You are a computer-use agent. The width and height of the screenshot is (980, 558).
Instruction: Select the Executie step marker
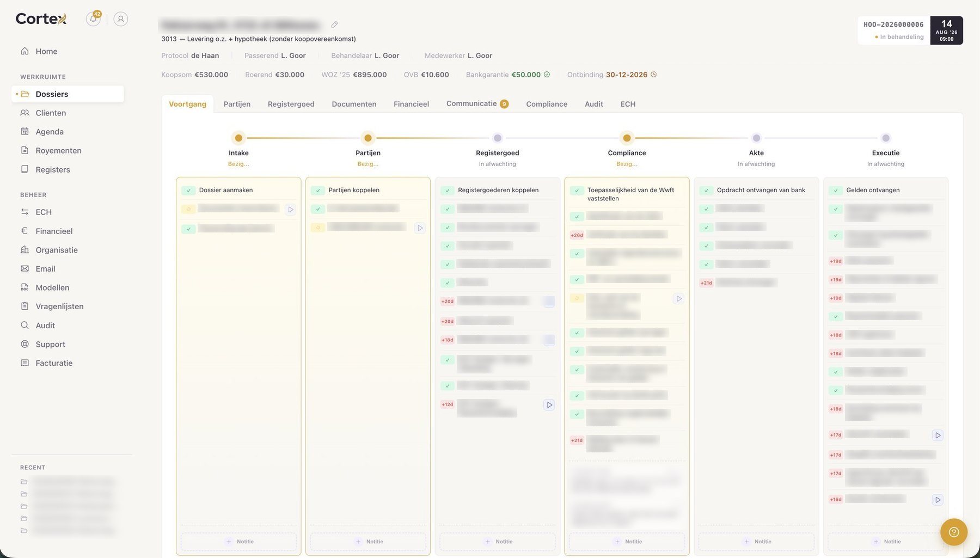(x=886, y=138)
